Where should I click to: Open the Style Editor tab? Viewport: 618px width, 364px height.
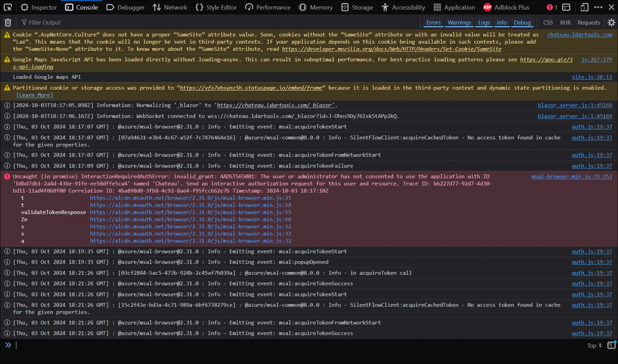tap(216, 7)
